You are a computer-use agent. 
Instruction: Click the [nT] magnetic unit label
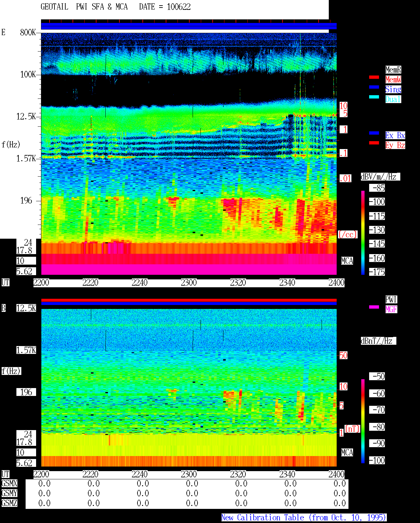click(x=352, y=429)
